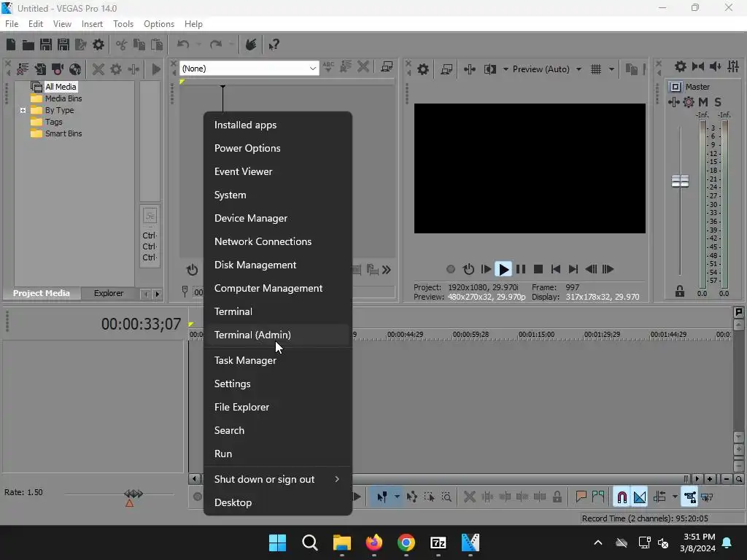747x560 pixels.
Task: Click Dim Output speaker icon
Action: pos(716,66)
